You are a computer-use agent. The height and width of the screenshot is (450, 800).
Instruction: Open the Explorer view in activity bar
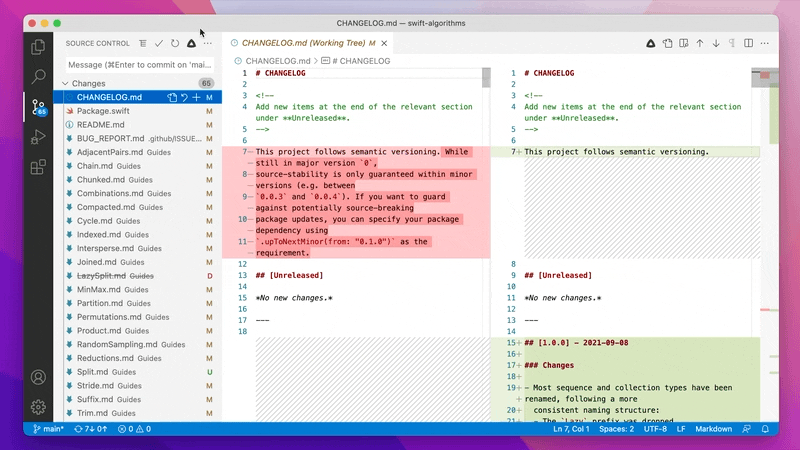38,47
